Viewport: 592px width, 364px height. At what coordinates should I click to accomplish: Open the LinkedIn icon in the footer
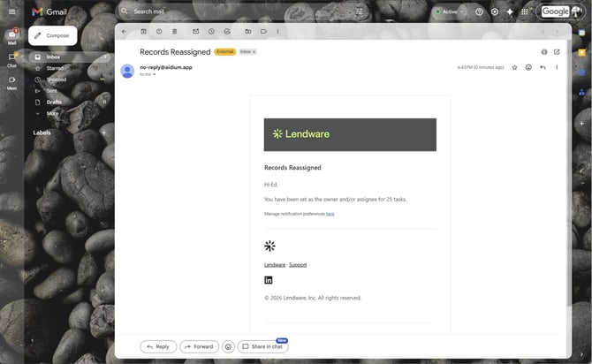click(x=269, y=280)
